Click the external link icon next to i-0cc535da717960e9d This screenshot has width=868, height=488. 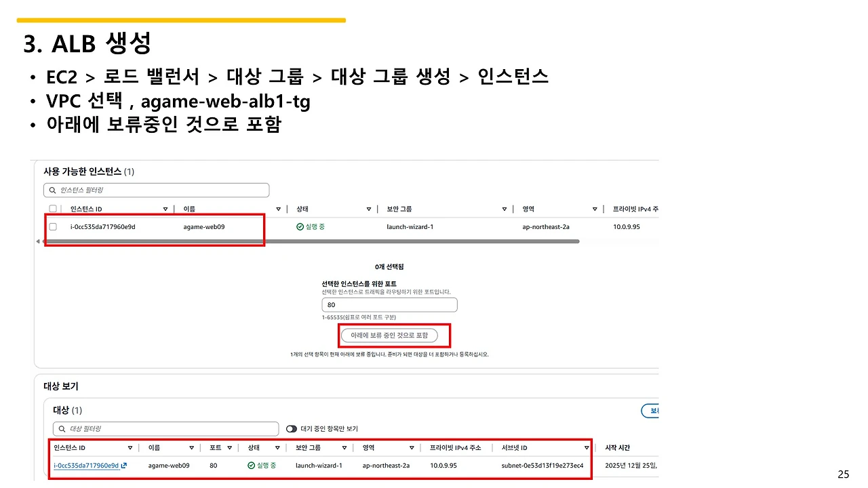pos(123,466)
